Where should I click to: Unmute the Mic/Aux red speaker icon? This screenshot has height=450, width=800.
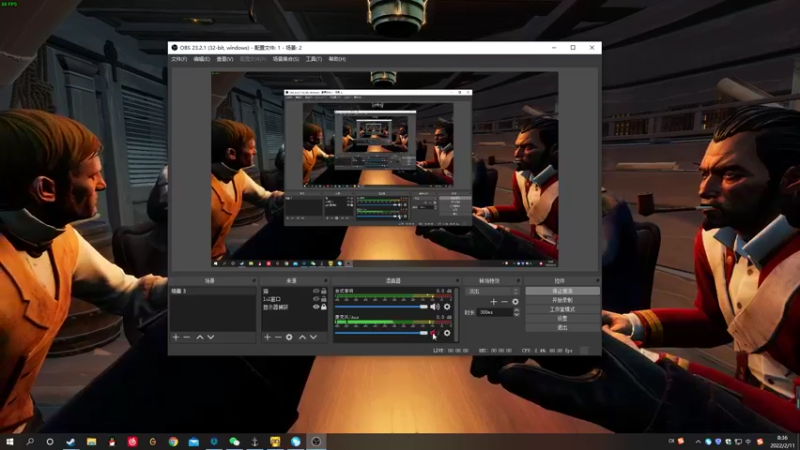click(x=434, y=333)
